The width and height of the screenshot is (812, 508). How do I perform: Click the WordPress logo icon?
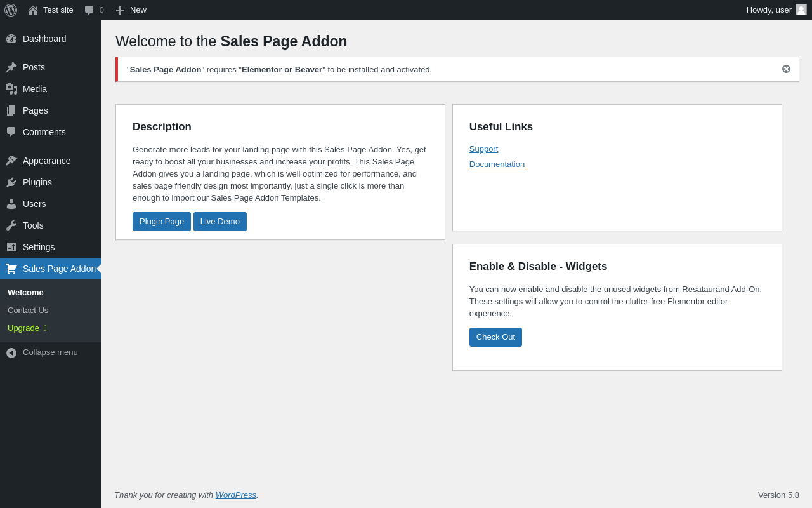[11, 10]
